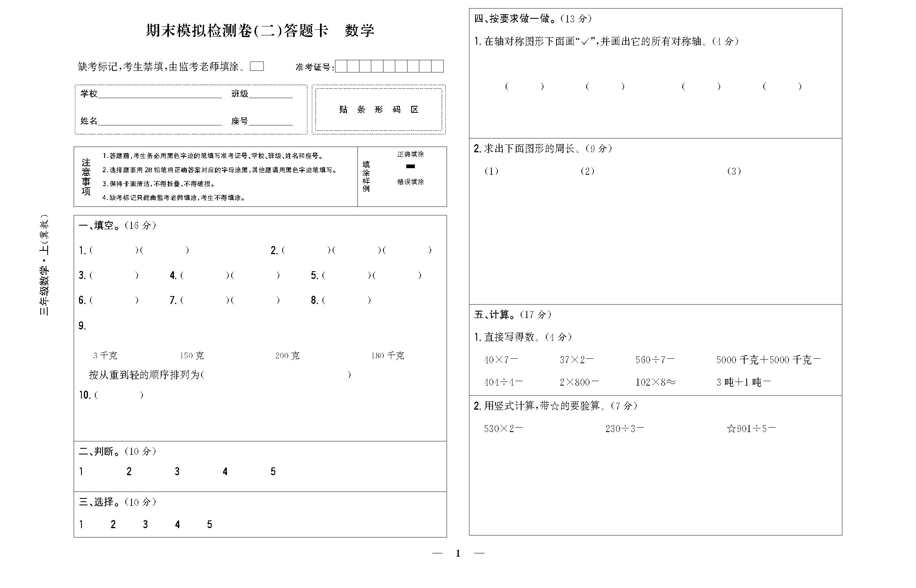This screenshot has width=916, height=588.
Task: Click question 10 answer blank in 填空
Action: click(x=119, y=395)
